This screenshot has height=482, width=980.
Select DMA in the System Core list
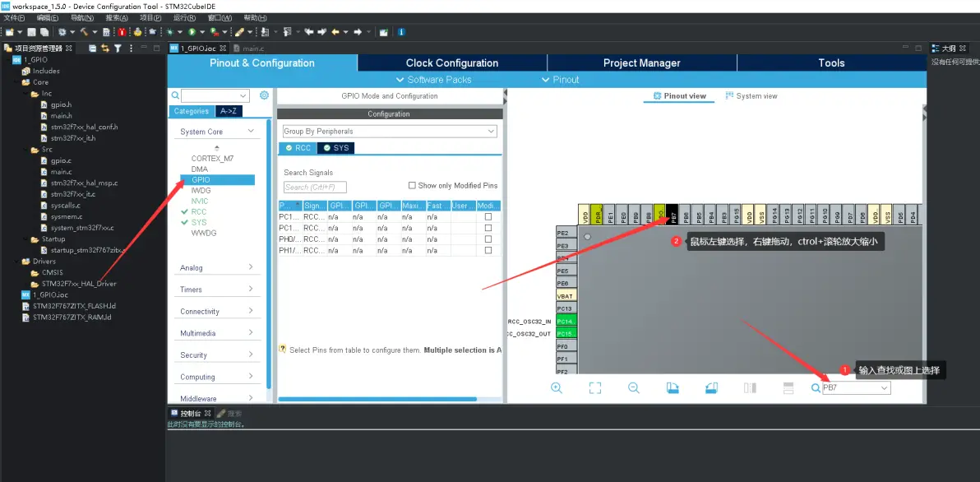click(x=200, y=169)
